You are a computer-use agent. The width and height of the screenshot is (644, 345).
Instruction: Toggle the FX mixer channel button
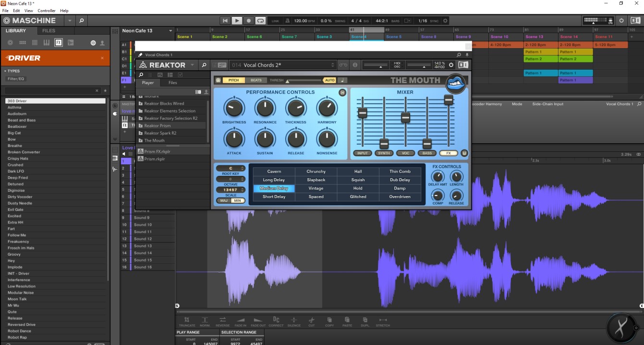tap(449, 153)
